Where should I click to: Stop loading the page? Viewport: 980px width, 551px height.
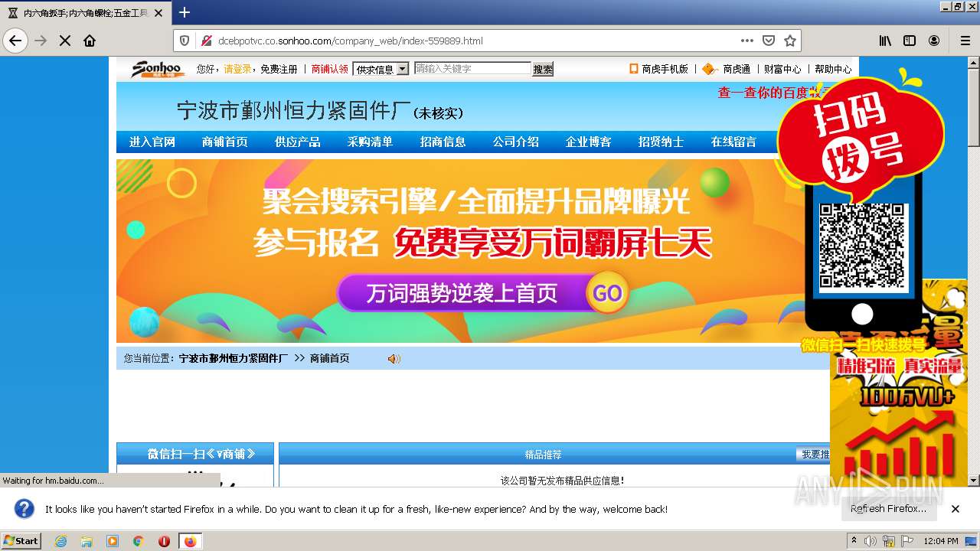point(65,41)
